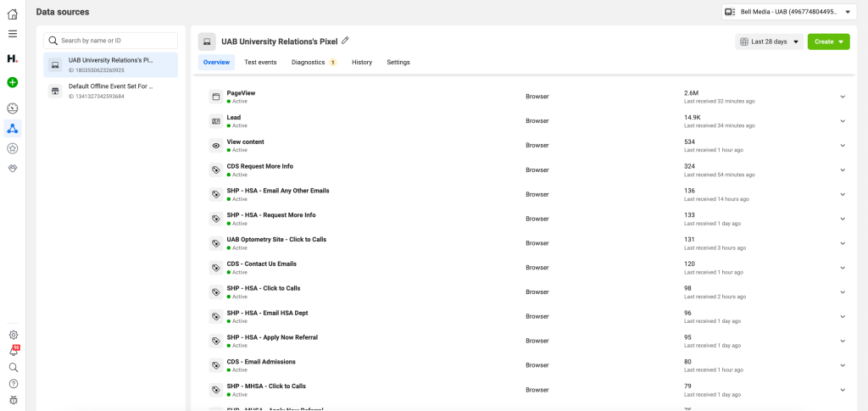The width and height of the screenshot is (868, 411).
Task: Click the settings gear in sidebar
Action: pos(13,335)
